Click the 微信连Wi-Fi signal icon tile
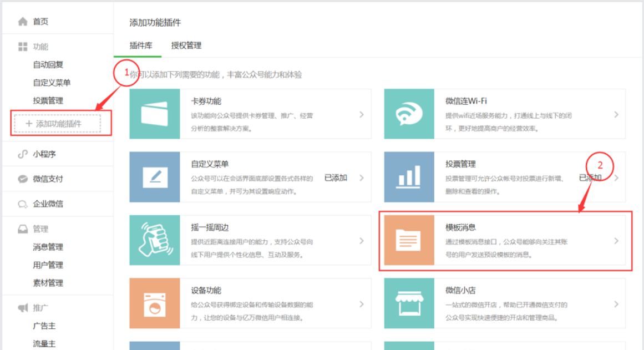Screen dimensions: 644x350 pyautogui.click(x=409, y=114)
